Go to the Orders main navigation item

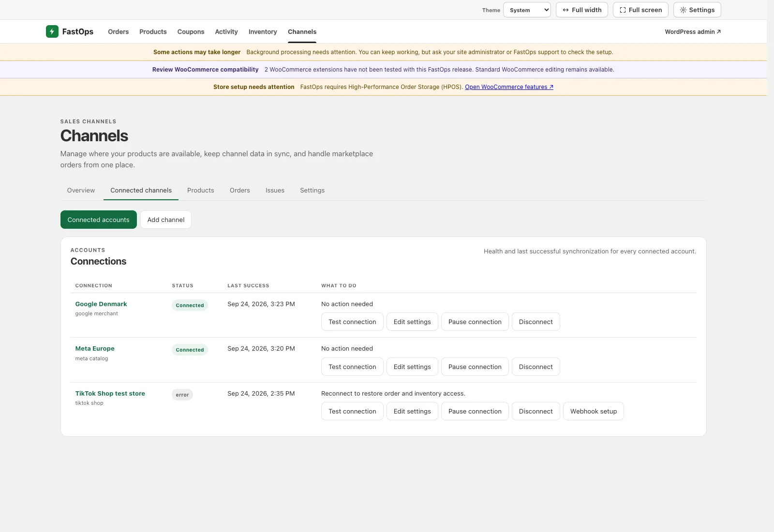tap(119, 32)
